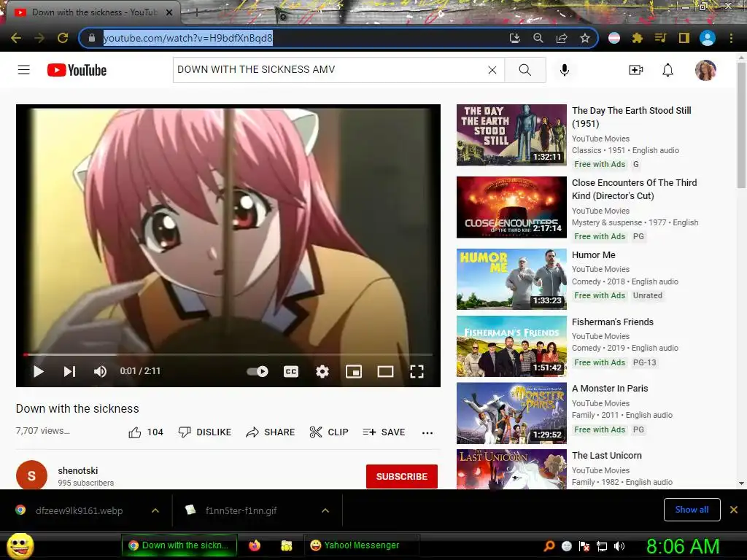Viewport: 747px width, 560px height.
Task: Open the Extensions puzzle icon
Action: (x=638, y=38)
